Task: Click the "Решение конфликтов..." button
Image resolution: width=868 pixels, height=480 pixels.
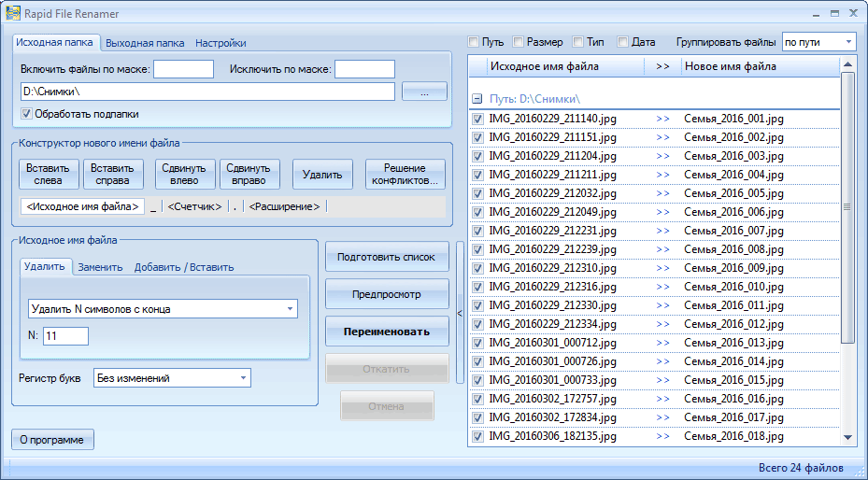Action: [405, 175]
